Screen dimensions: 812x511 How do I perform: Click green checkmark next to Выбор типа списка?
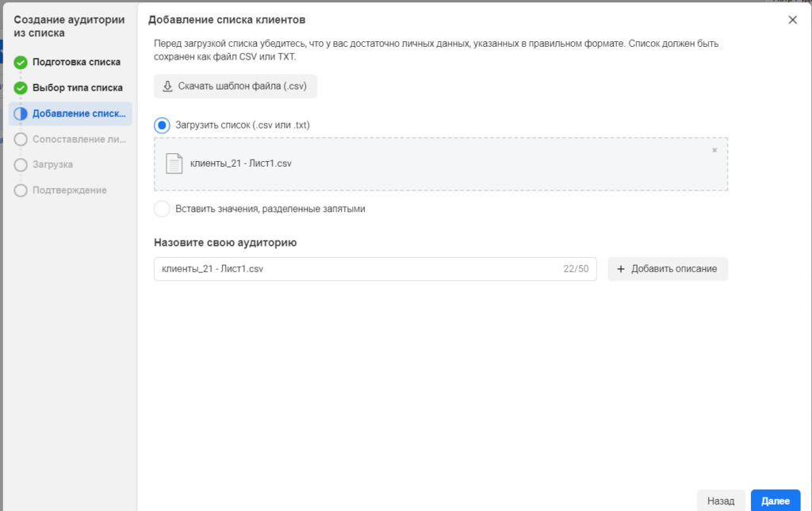21,87
